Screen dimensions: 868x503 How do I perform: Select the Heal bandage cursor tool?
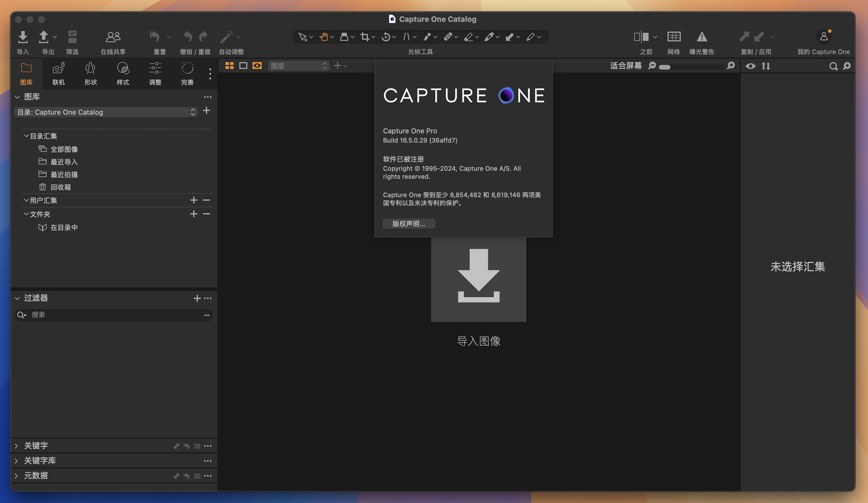coord(448,37)
